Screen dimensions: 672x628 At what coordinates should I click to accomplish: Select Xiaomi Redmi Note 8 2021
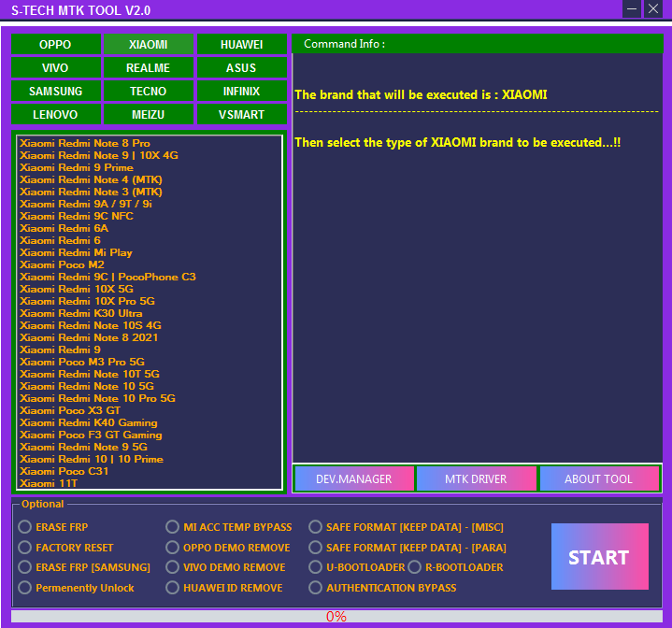coord(150,337)
